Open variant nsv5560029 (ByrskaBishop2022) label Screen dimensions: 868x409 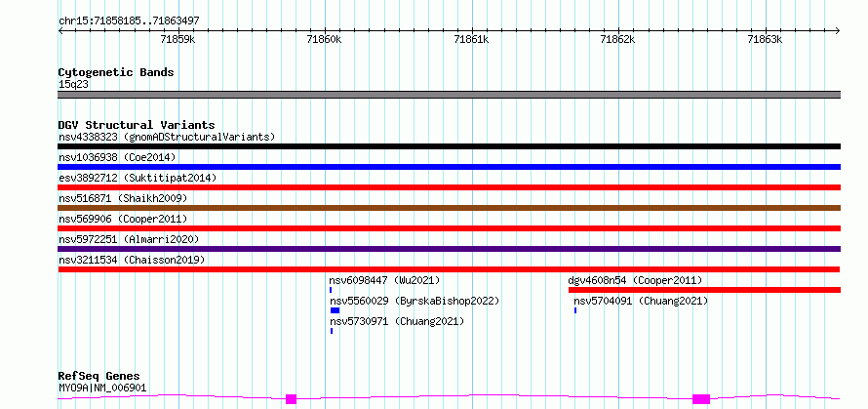(x=414, y=301)
